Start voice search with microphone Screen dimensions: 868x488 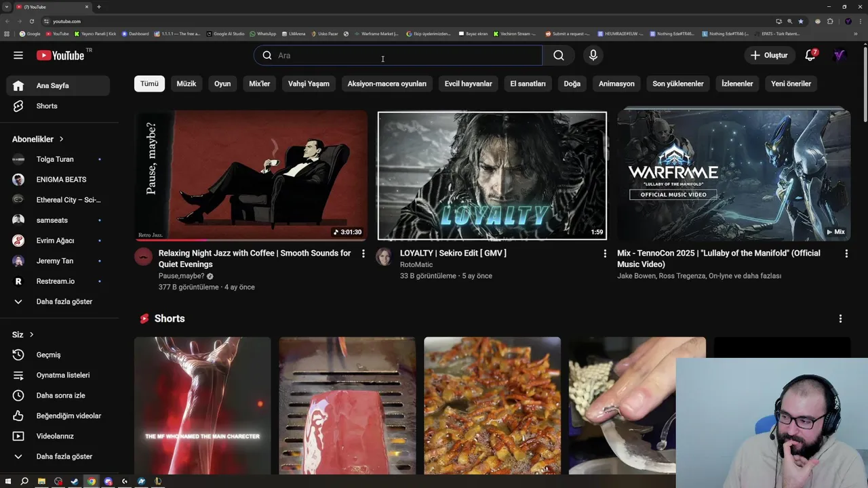(593, 56)
